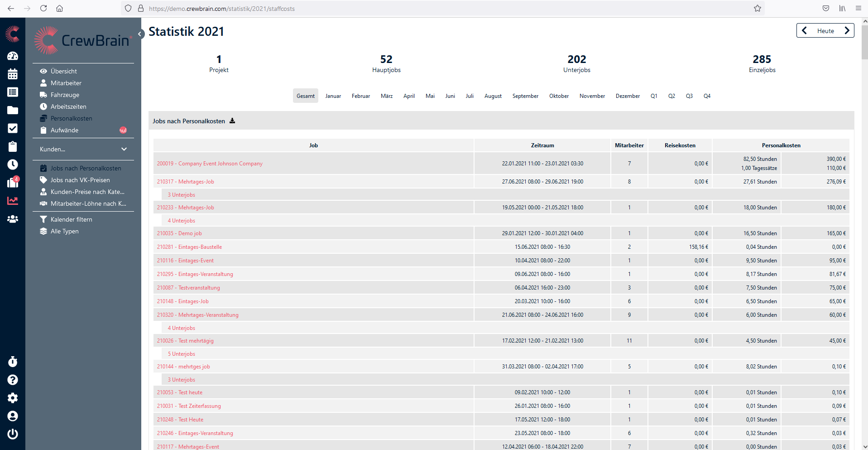Viewport: 868px width, 450px height.
Task: Bookmark this page with the star icon
Action: 758,8
